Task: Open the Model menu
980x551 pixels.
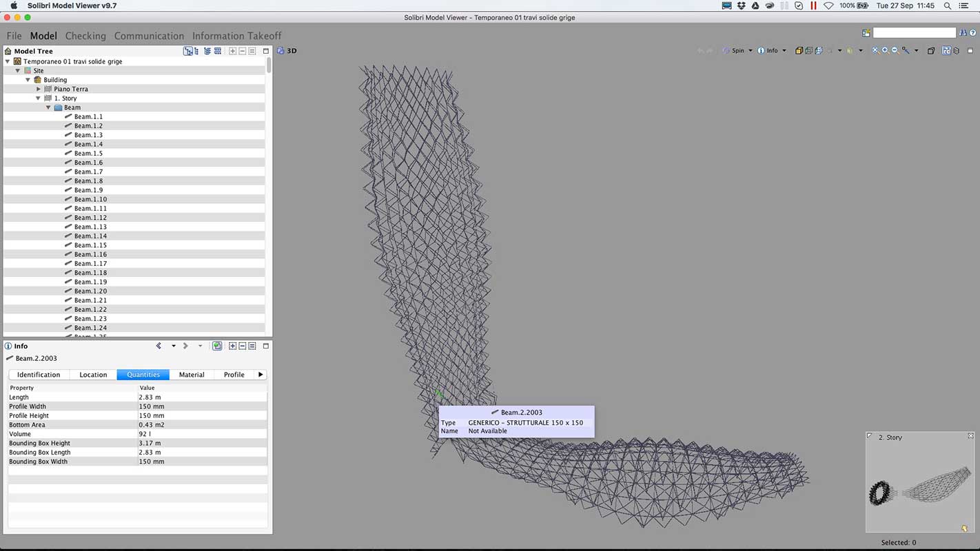Action: (x=43, y=35)
